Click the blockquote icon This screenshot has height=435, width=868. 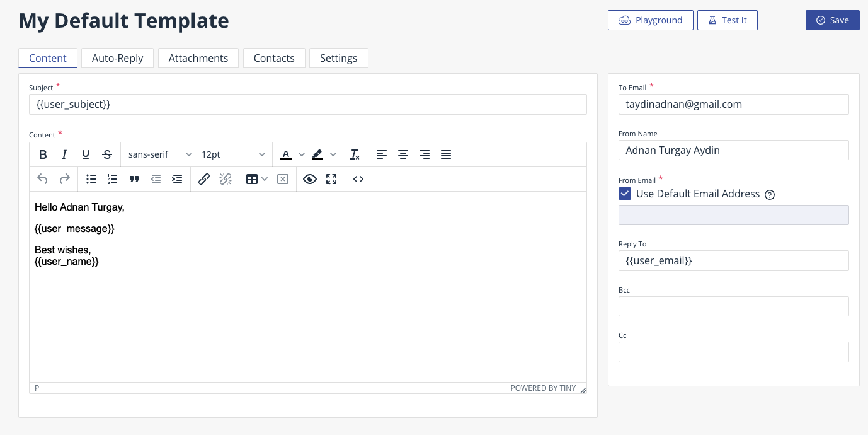134,179
